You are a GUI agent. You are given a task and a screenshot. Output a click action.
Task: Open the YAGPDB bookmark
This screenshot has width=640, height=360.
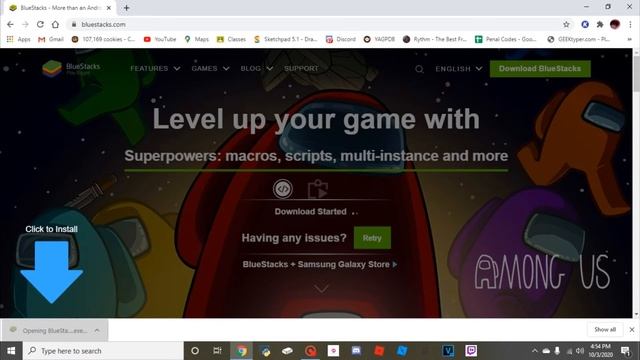pos(379,39)
